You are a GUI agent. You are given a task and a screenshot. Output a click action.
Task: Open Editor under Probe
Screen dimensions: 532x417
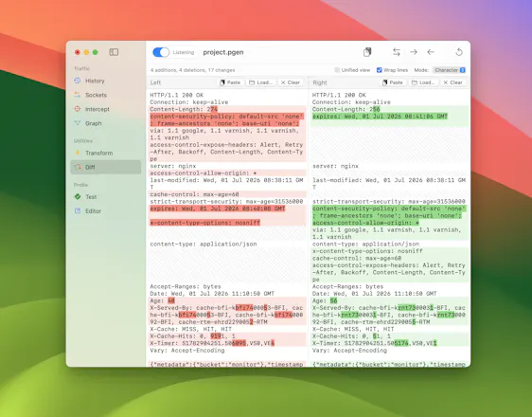point(106,211)
